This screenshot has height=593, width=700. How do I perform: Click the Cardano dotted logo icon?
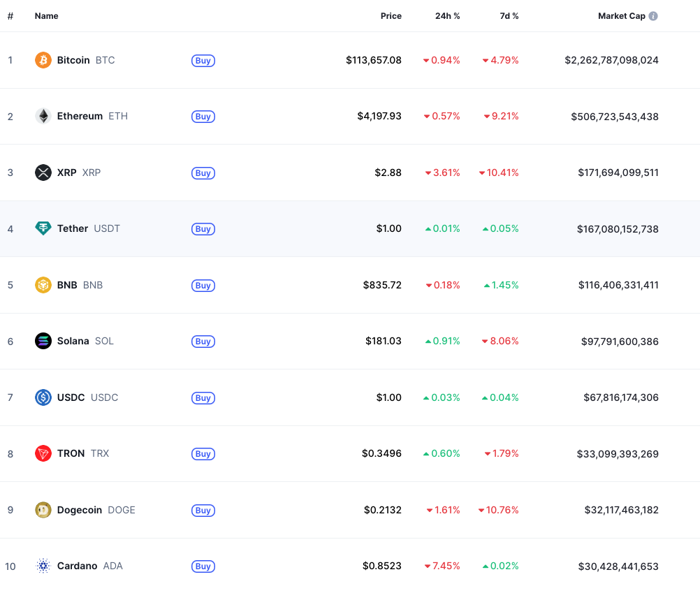[x=43, y=566]
